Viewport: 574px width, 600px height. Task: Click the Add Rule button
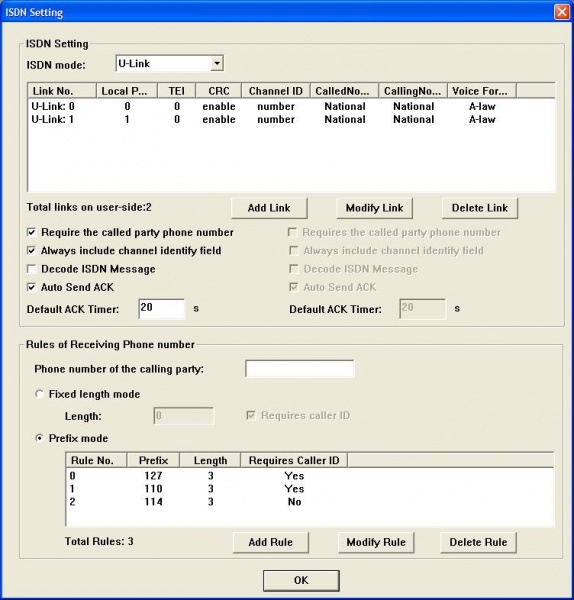(x=271, y=542)
